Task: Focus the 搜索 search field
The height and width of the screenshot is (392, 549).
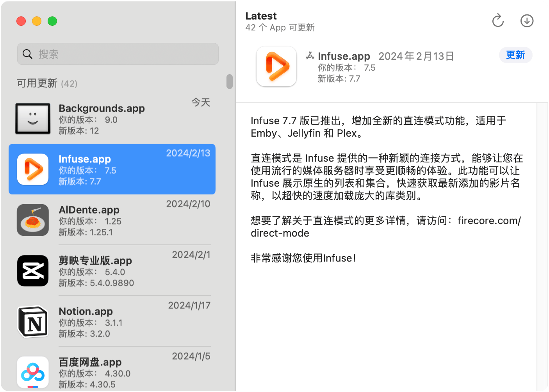Action: pyautogui.click(x=118, y=54)
